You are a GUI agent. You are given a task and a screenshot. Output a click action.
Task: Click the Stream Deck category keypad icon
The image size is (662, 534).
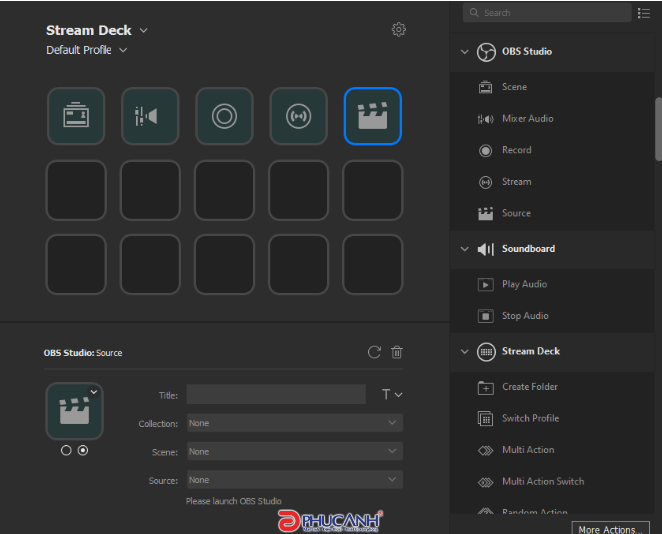coord(486,352)
